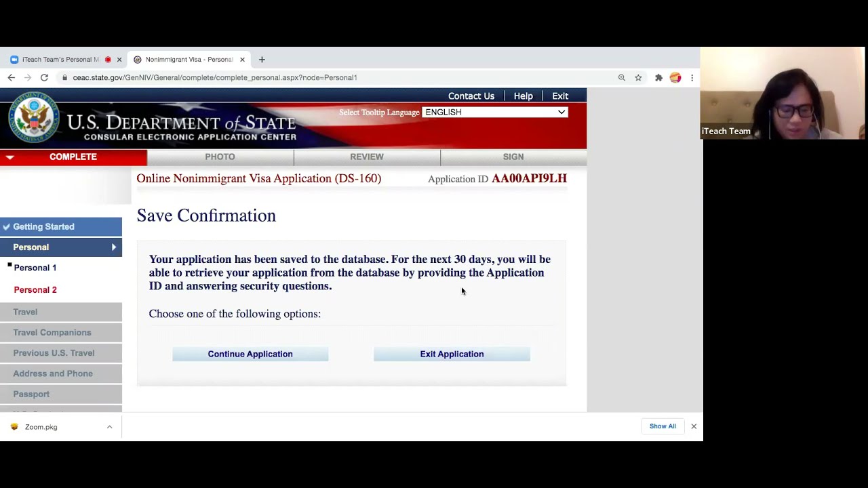Open the Chrome three-dot menu
Screen dimensions: 868x488
pyautogui.click(x=692, y=77)
